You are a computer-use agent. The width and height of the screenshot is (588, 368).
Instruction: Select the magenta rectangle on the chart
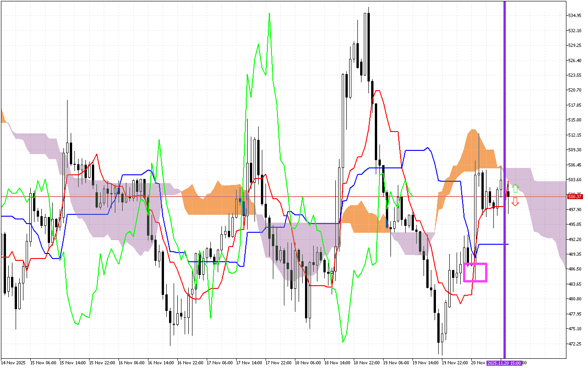point(475,272)
